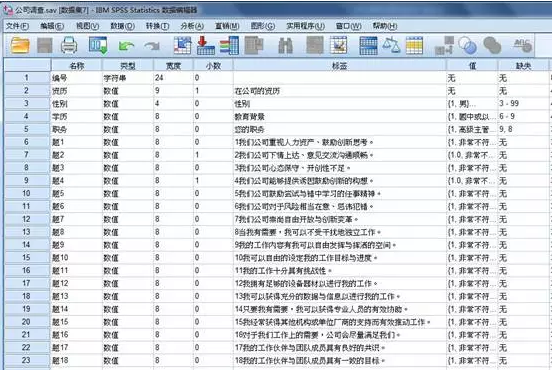
Task: Click the Weight cases scale icon
Action: pos(391,46)
